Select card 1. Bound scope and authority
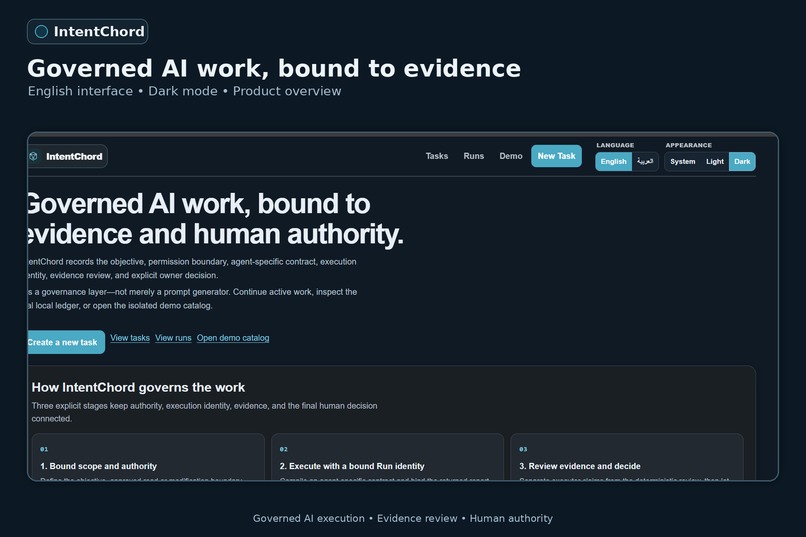 coord(148,457)
